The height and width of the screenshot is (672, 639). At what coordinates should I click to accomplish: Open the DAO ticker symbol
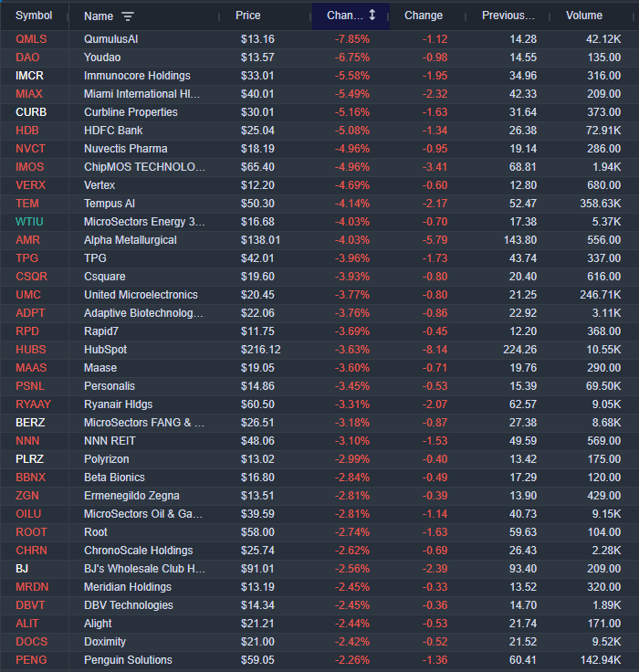(27, 58)
